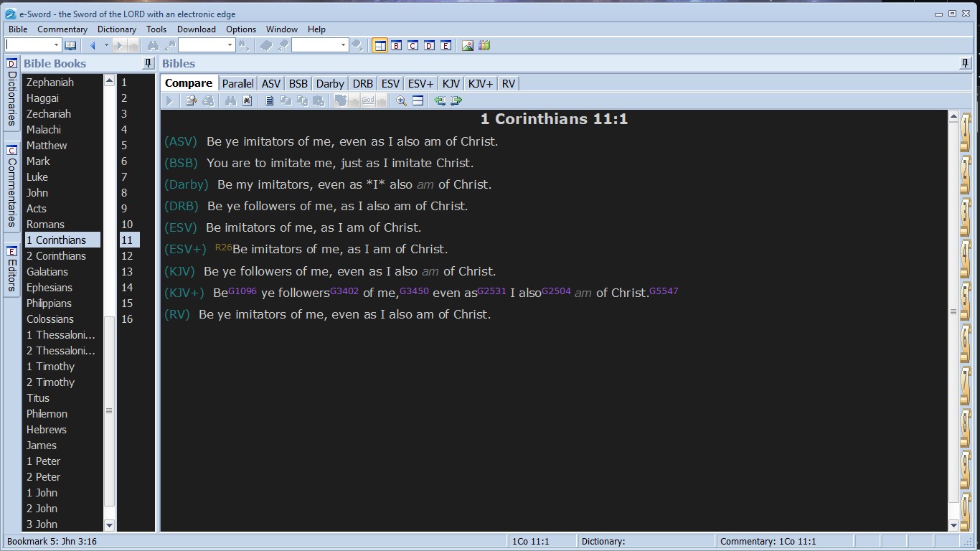This screenshot has width=980, height=551.
Task: Expand the verse lookup combo box dropdown
Action: [56, 45]
